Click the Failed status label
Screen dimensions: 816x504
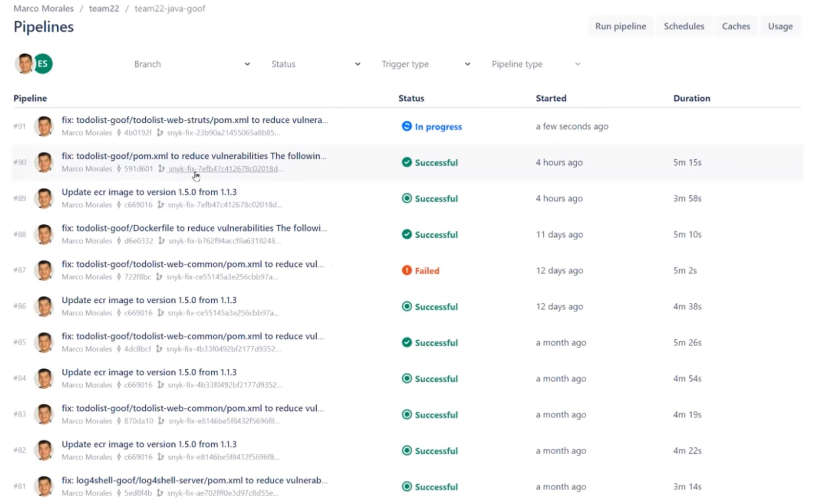pos(427,271)
